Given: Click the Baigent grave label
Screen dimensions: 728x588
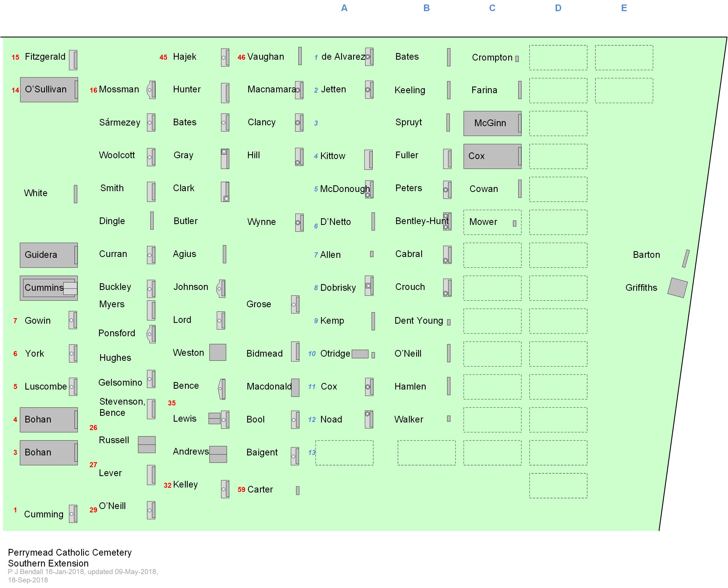Looking at the screenshot, I should (262, 453).
